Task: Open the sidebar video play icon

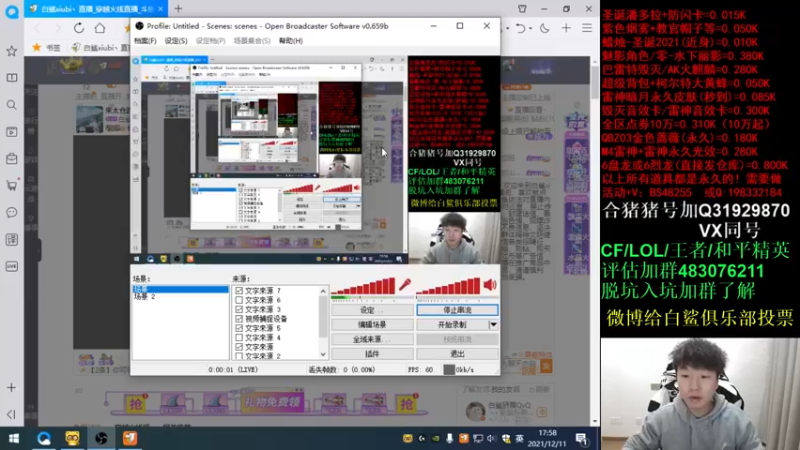Action: pos(12,132)
